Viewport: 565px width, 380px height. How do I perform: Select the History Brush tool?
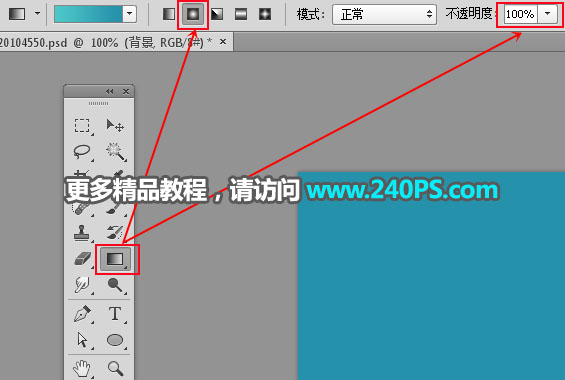115,233
